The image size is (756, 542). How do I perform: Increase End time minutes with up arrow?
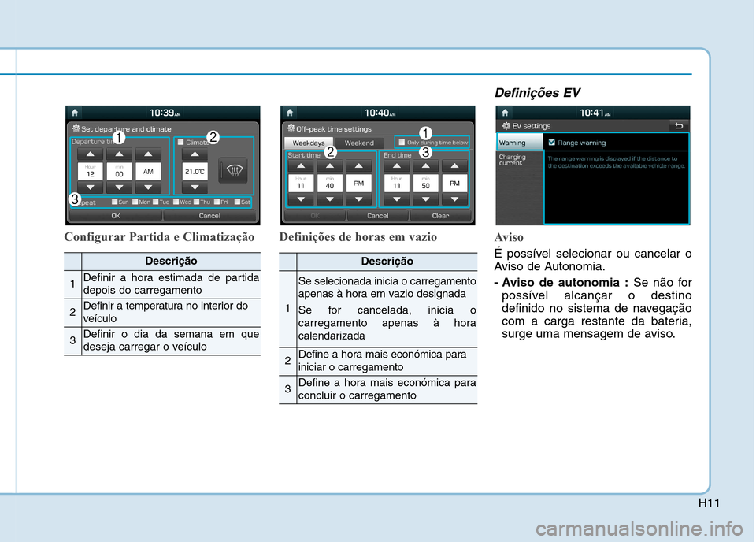(425, 166)
